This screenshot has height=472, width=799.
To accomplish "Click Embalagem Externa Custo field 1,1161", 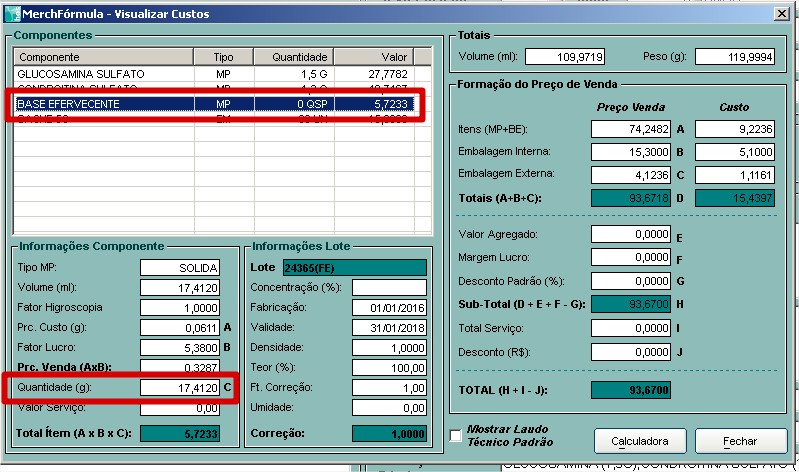I will [x=735, y=175].
